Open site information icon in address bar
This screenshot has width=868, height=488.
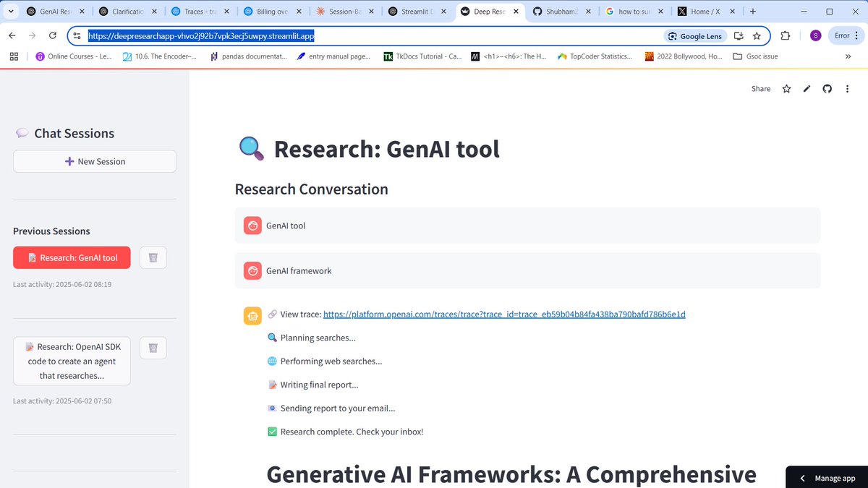pyautogui.click(x=77, y=35)
